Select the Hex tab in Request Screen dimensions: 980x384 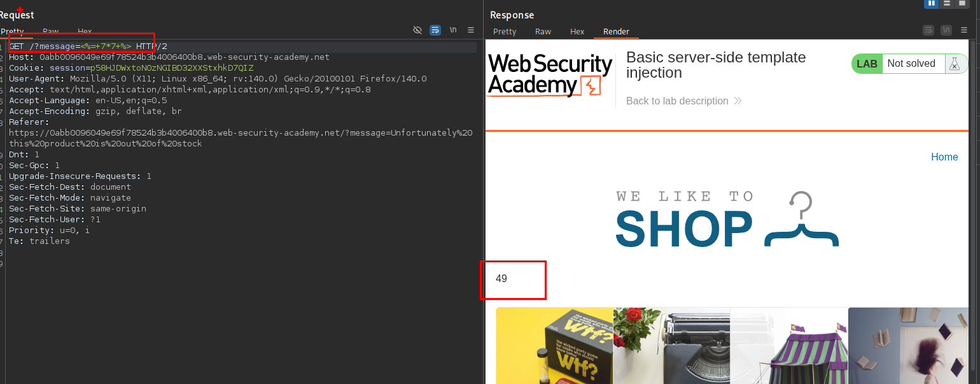click(x=85, y=31)
